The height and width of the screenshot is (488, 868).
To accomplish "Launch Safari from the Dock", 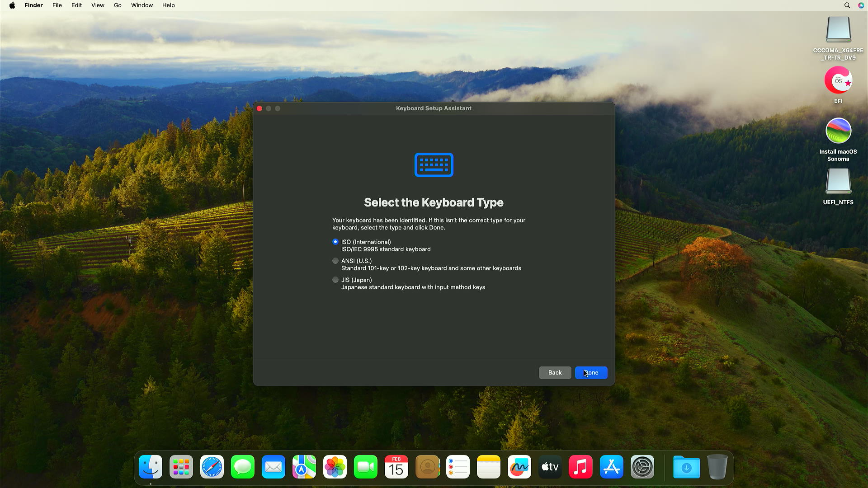I will pos(212,467).
